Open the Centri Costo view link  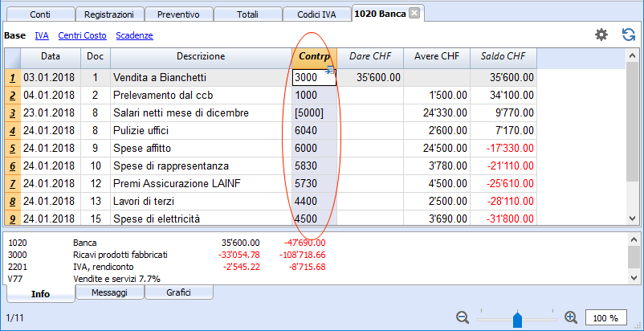click(83, 35)
